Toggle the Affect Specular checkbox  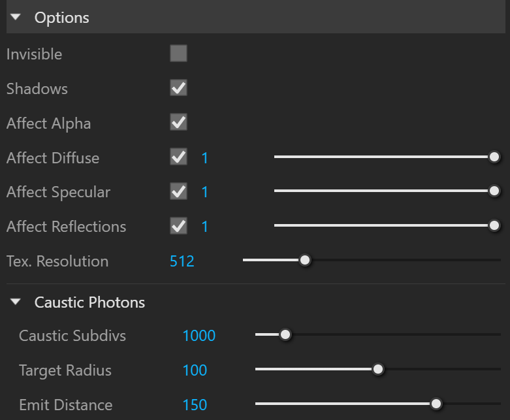[178, 191]
